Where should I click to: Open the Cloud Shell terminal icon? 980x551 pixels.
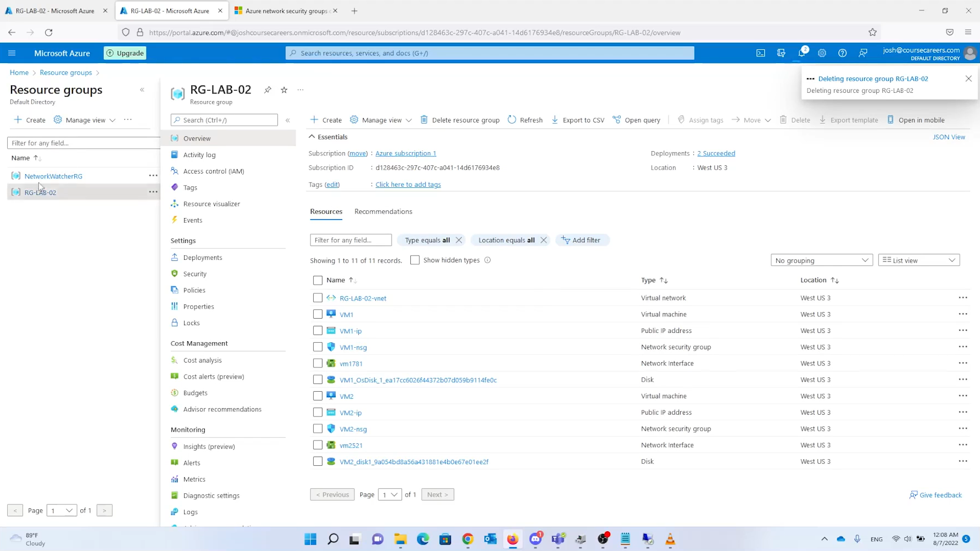click(x=761, y=53)
